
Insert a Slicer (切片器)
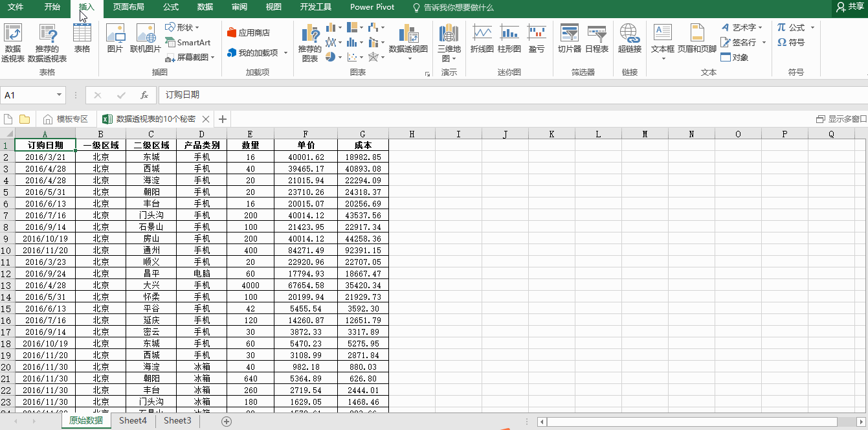[570, 39]
